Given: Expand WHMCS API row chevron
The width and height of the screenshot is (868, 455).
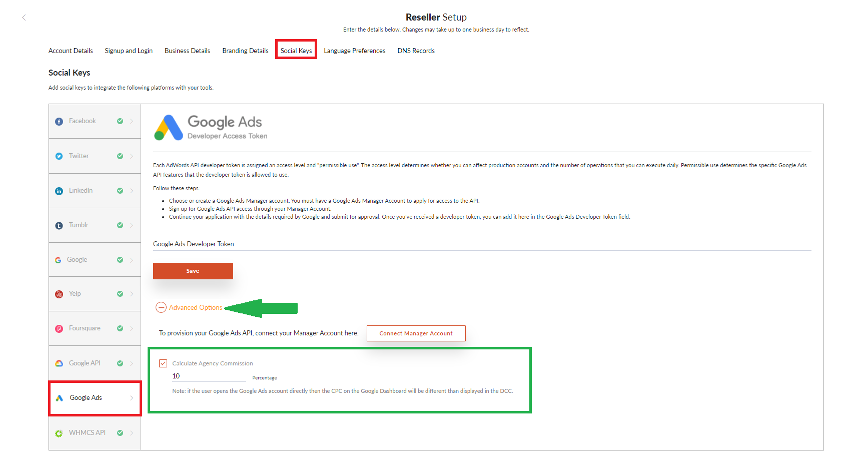Looking at the screenshot, I should tap(132, 433).
